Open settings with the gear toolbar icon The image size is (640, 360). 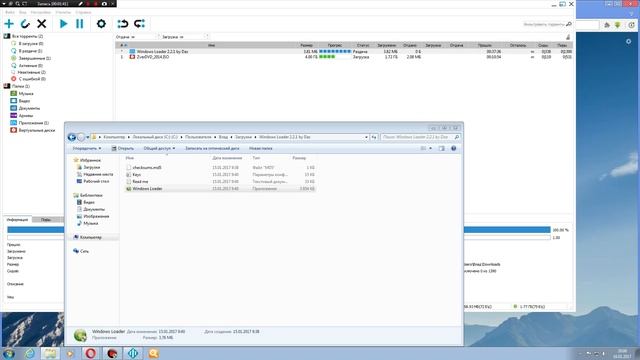[101, 24]
